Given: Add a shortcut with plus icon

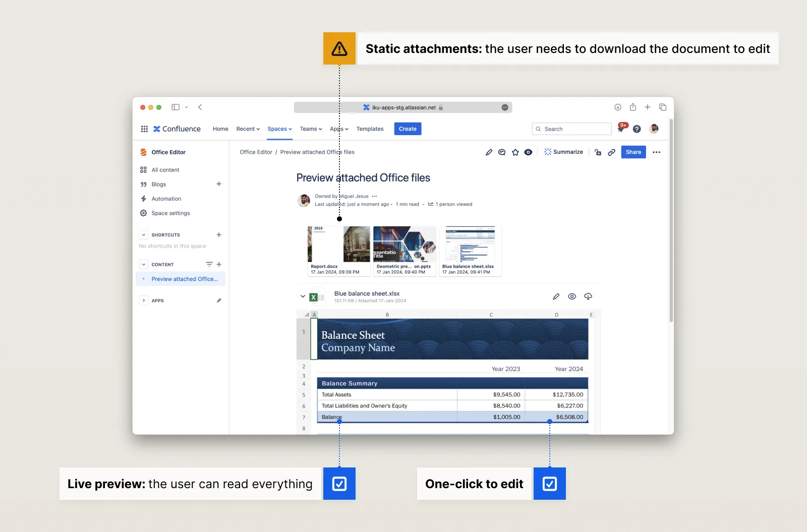Looking at the screenshot, I should pos(219,235).
